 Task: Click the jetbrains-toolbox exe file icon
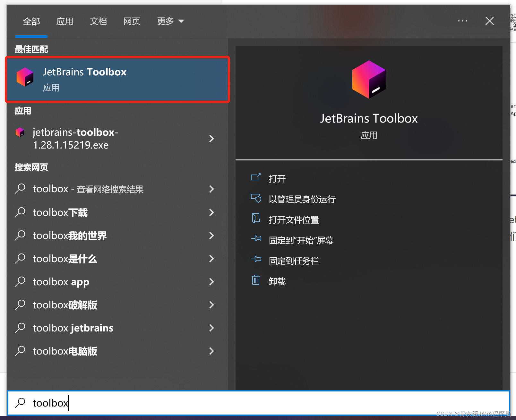coord(20,132)
